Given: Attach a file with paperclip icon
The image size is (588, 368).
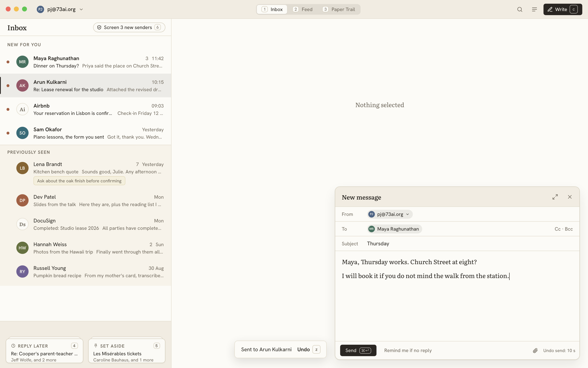Looking at the screenshot, I should (x=535, y=350).
